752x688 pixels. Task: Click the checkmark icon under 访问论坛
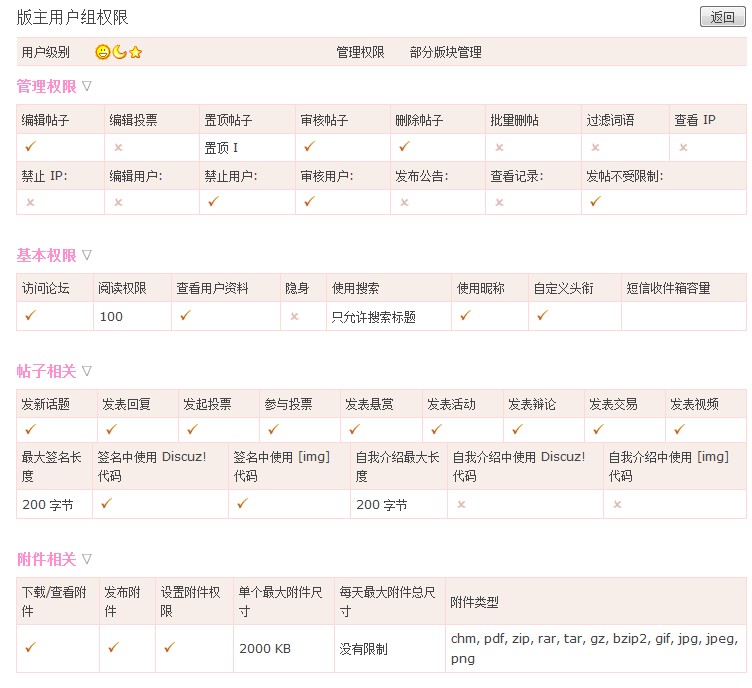30,316
